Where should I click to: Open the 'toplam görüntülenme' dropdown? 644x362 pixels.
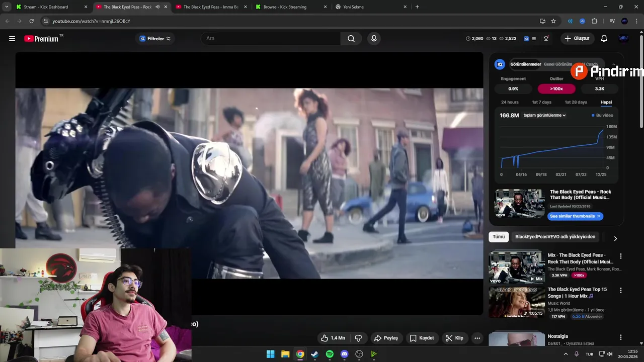click(544, 115)
